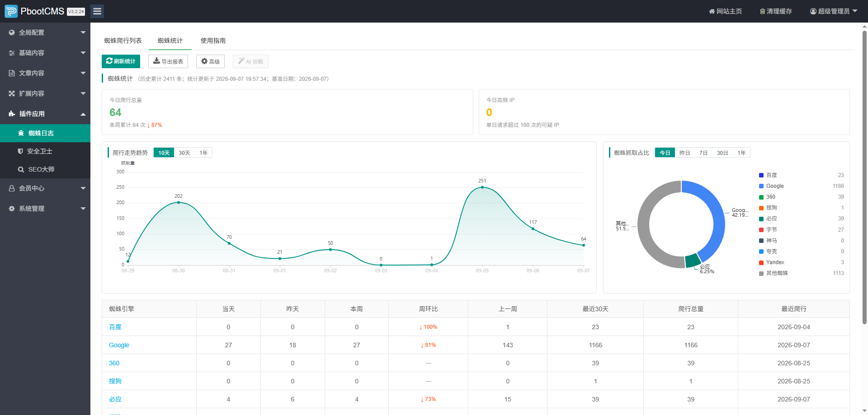Open the 蜘蛛日志 bug icon item
Screen dimensions: 868x415
pos(21,133)
